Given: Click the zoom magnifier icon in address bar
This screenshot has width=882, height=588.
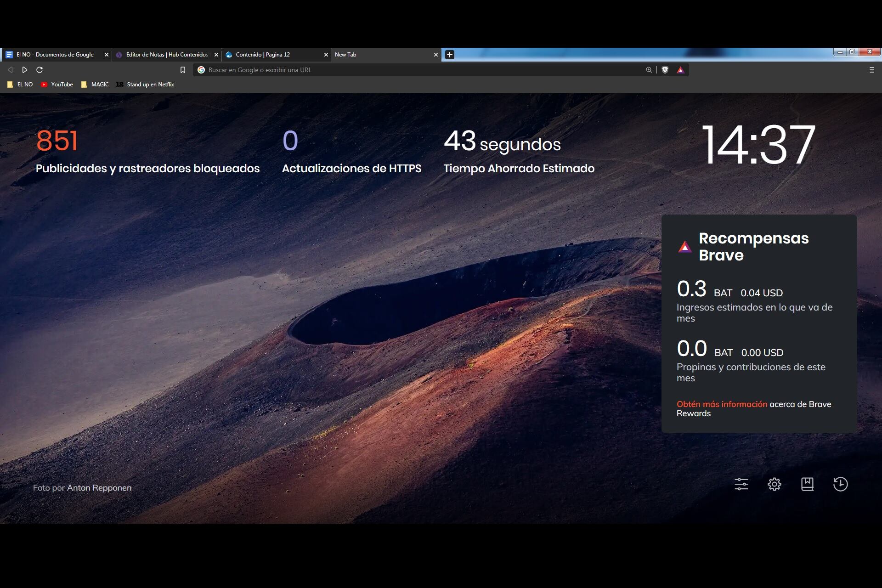Looking at the screenshot, I should coord(649,70).
